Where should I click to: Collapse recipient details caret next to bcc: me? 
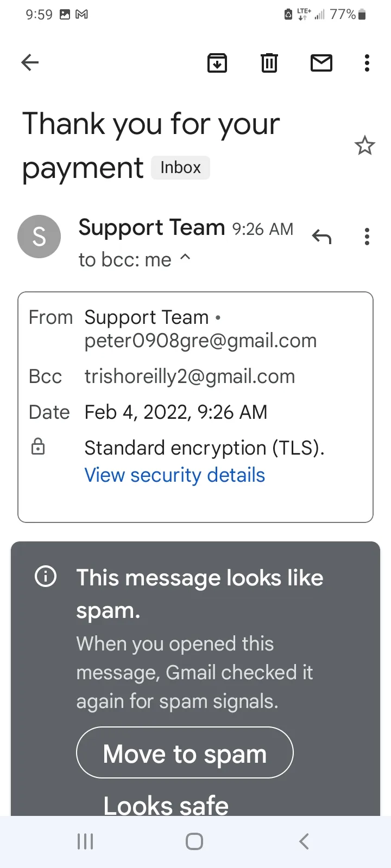click(185, 257)
